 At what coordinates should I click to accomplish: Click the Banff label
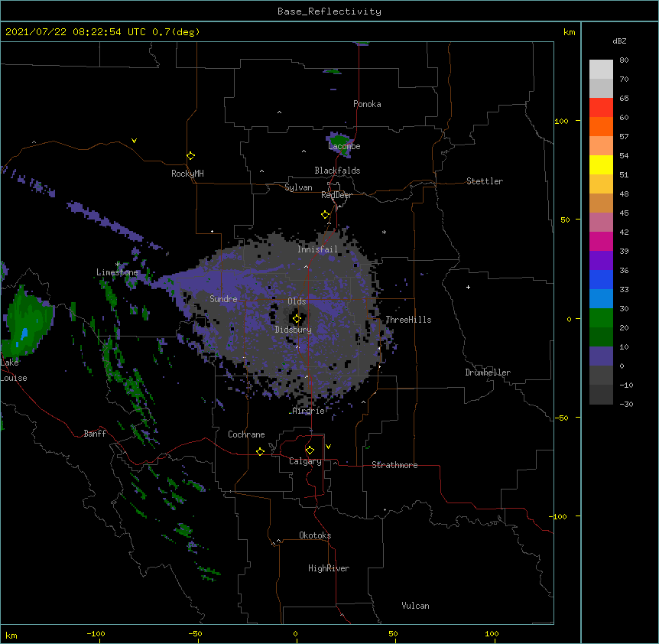[x=95, y=434]
